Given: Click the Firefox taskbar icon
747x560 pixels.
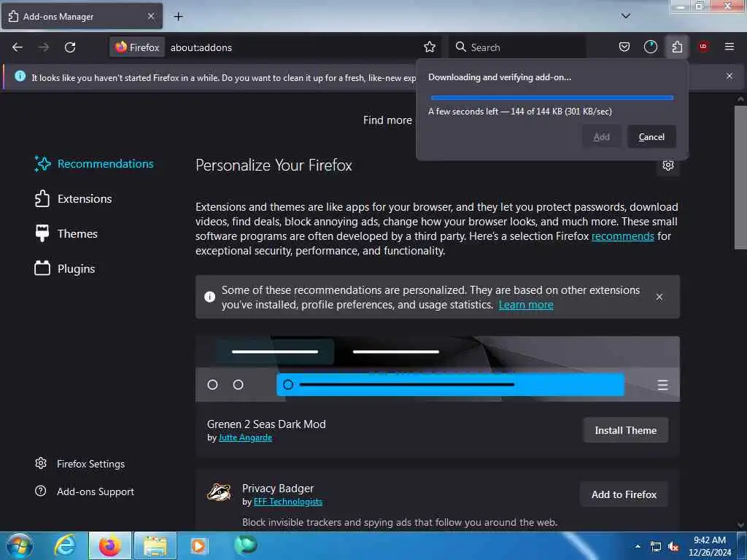Looking at the screenshot, I should (x=109, y=545).
